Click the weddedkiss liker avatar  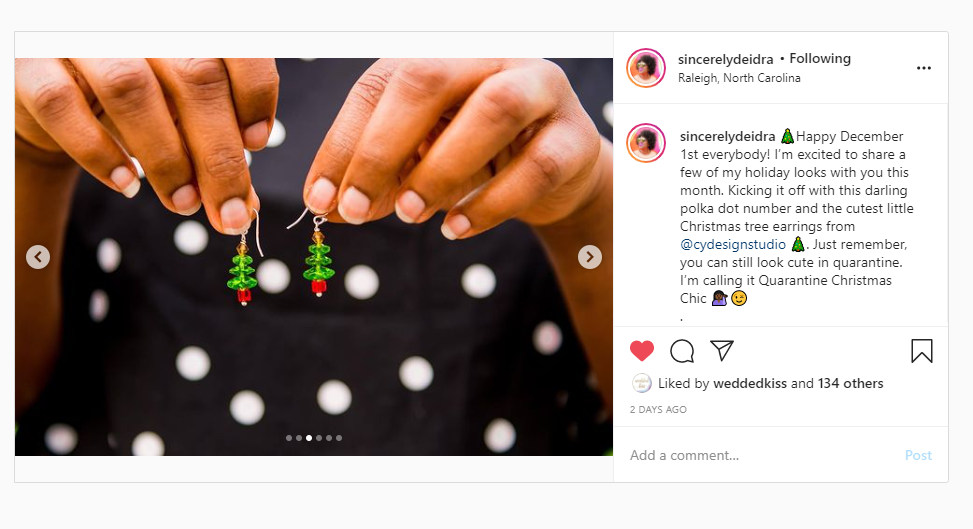tap(641, 383)
